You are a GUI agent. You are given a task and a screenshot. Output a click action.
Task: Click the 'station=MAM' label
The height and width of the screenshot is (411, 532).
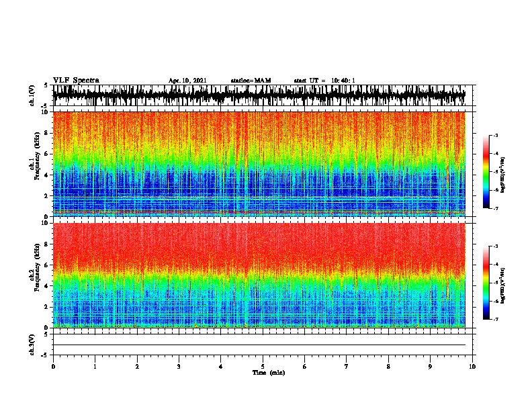click(x=251, y=81)
